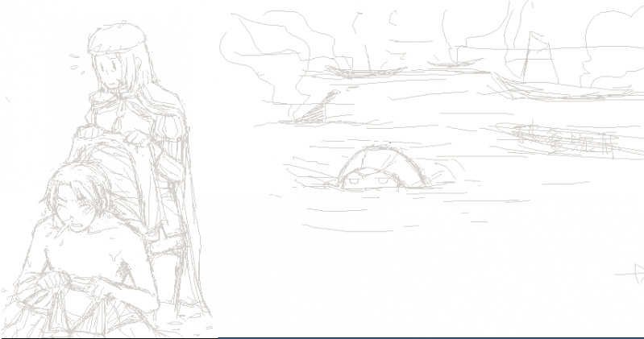644x339 pixels.
Task: Click the right eye of the submerged head
Action: [x=383, y=180]
